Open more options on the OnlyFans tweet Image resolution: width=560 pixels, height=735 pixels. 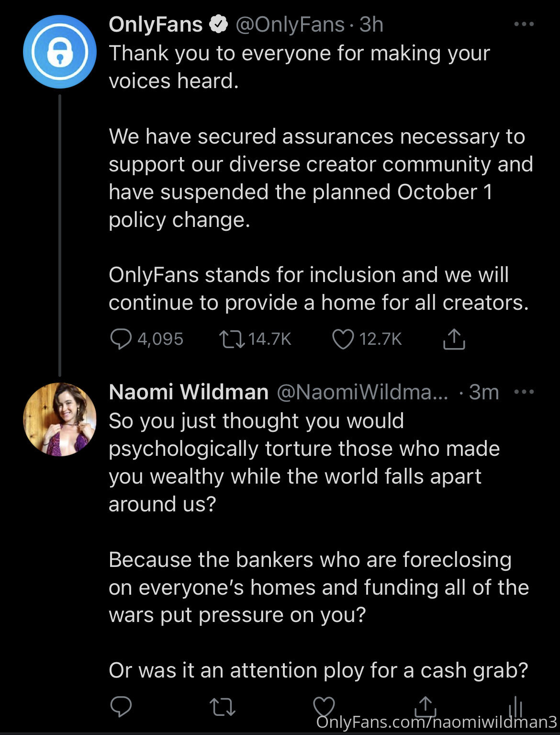pyautogui.click(x=524, y=24)
